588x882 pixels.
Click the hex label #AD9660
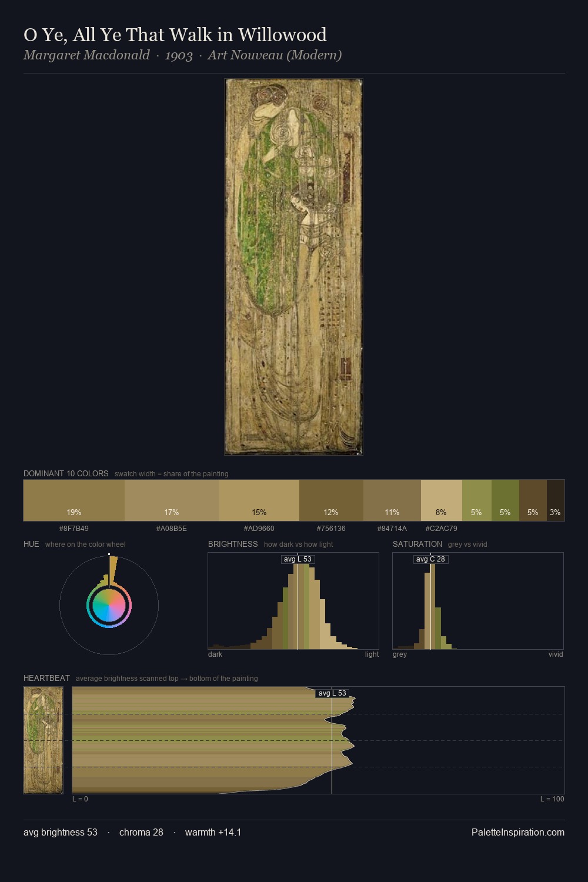[x=259, y=529]
